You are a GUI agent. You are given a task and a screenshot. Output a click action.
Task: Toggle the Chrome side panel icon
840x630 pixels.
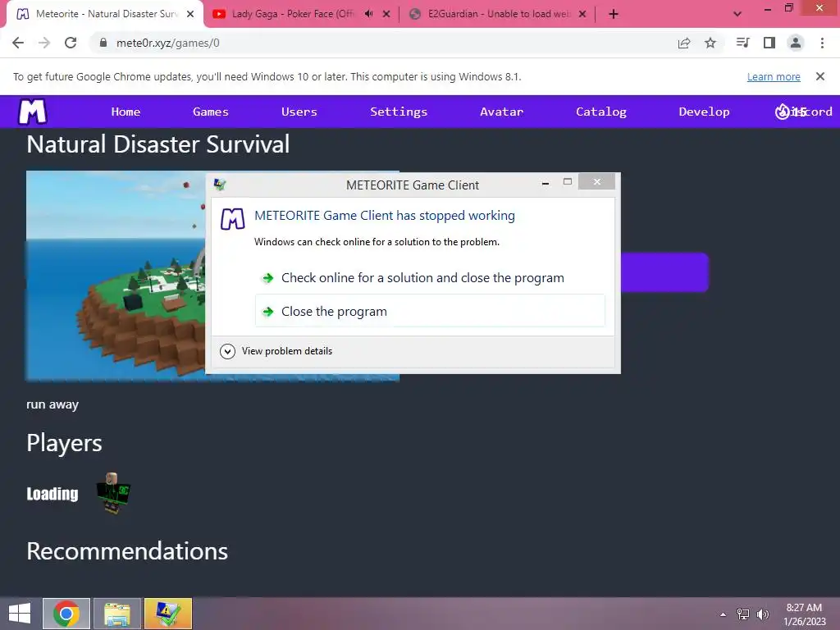pyautogui.click(x=769, y=43)
